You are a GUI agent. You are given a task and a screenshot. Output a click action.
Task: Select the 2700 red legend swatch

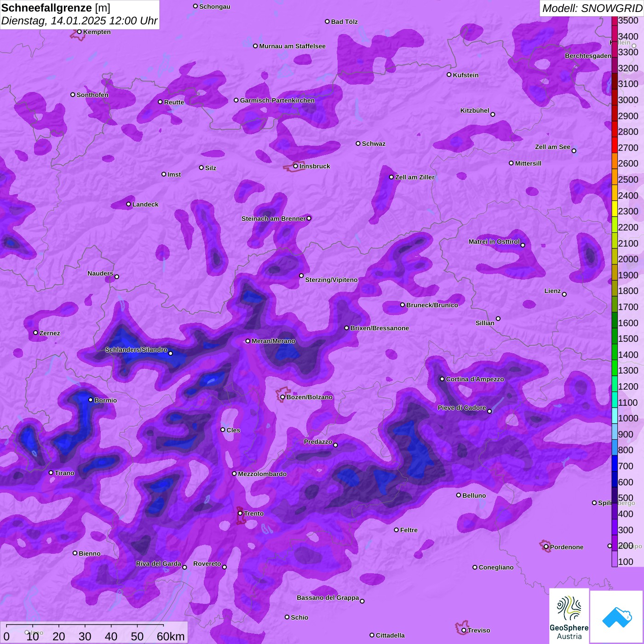point(614,144)
